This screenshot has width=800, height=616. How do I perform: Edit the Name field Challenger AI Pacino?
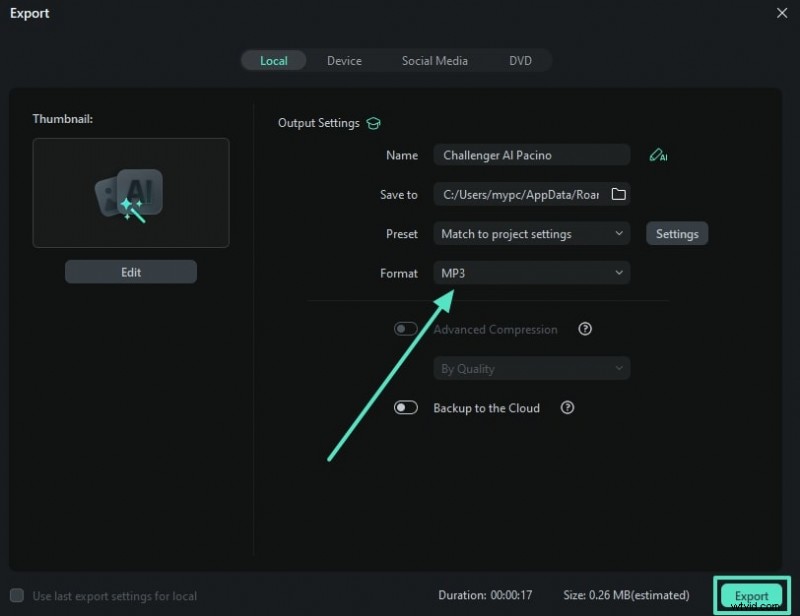531,155
